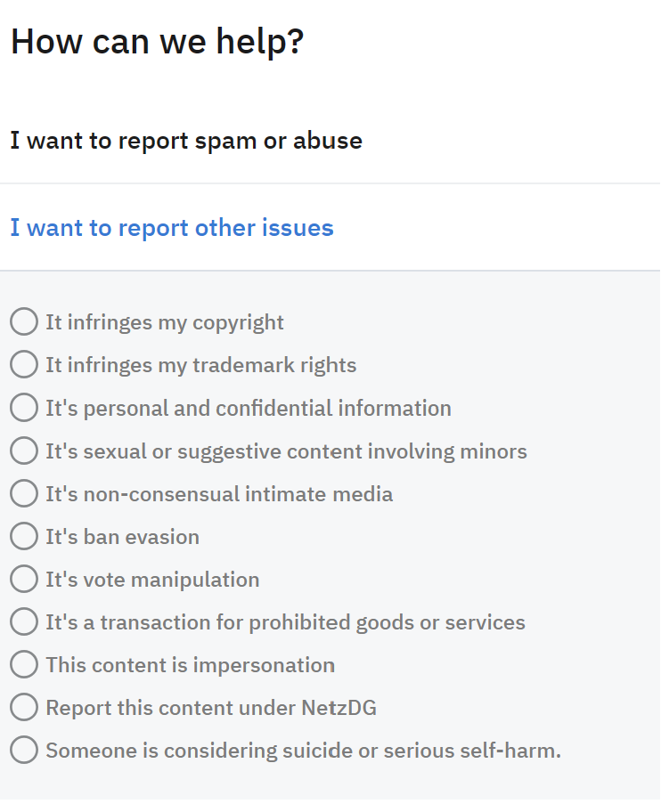Screen dimensions: 661x812
Task: Click the "How can we help?" heading
Action: coord(156,41)
